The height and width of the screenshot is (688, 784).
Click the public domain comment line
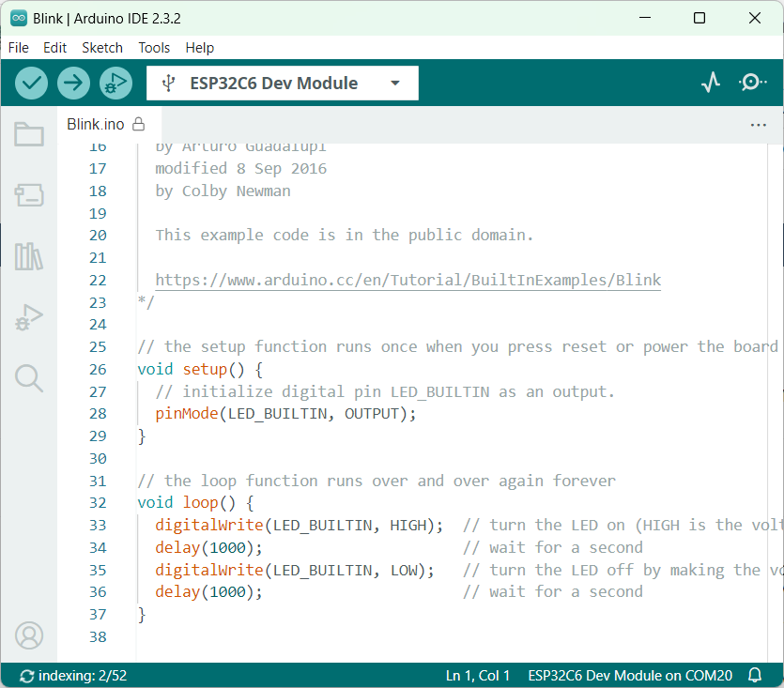[344, 235]
